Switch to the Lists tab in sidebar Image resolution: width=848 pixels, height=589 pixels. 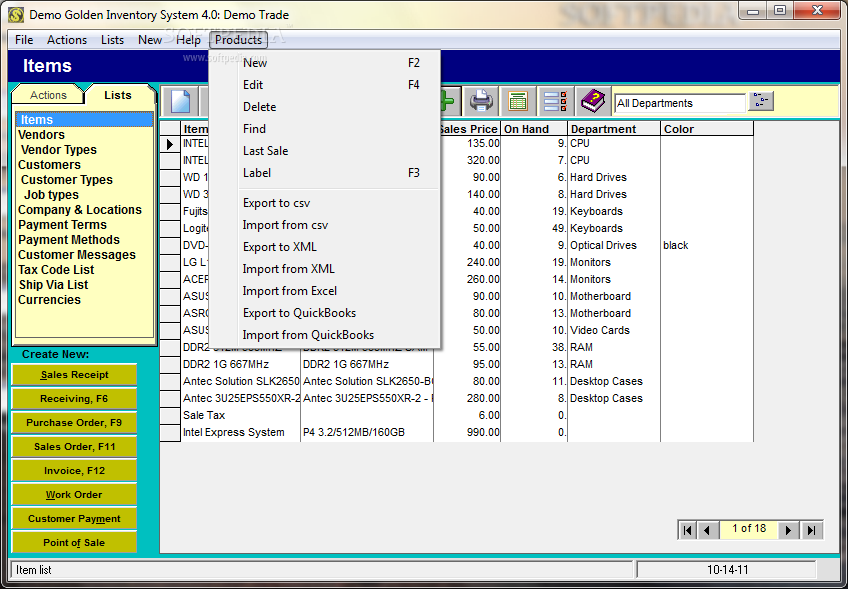click(x=118, y=95)
